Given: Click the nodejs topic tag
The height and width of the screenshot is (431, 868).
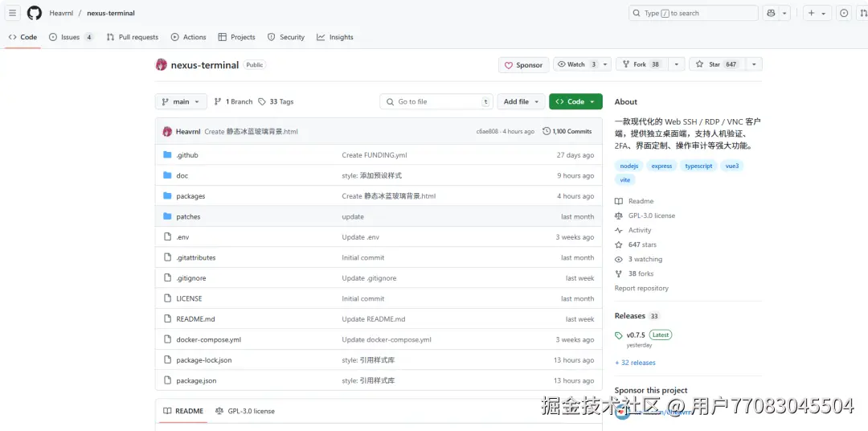Looking at the screenshot, I should click(x=628, y=166).
